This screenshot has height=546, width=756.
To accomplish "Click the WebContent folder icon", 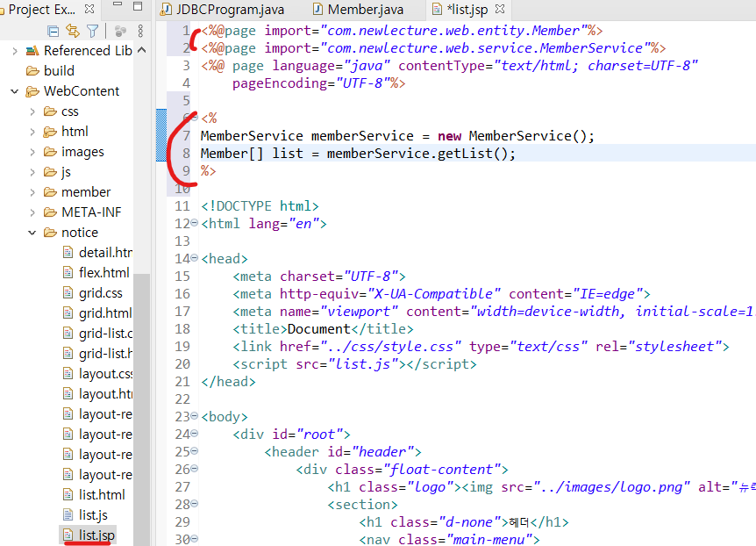I will pyautogui.click(x=32, y=91).
